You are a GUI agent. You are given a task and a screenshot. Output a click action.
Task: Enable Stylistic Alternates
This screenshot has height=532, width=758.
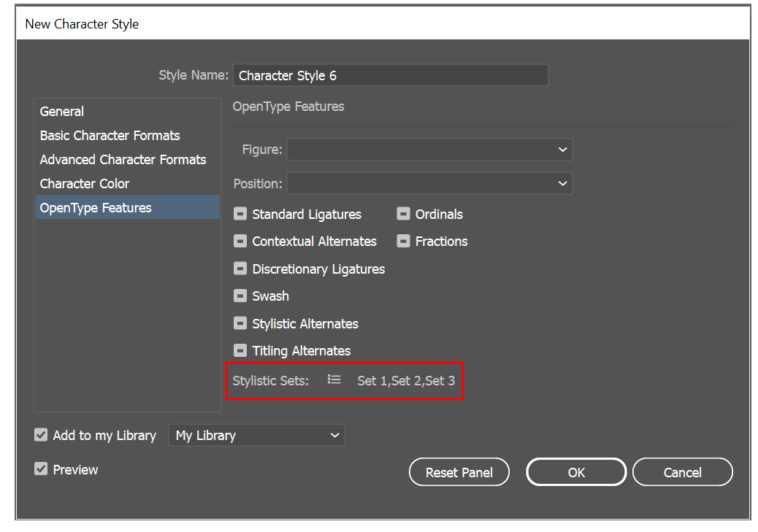point(240,323)
